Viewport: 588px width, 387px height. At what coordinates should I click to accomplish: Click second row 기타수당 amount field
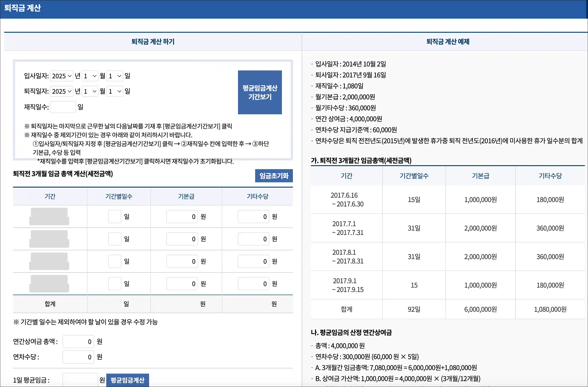coord(253,239)
